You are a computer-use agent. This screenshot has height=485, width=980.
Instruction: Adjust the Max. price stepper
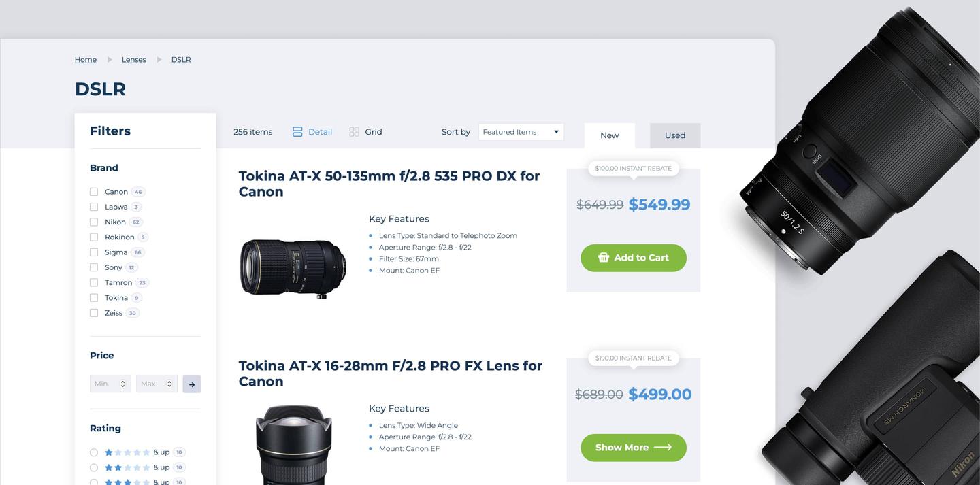click(x=169, y=384)
